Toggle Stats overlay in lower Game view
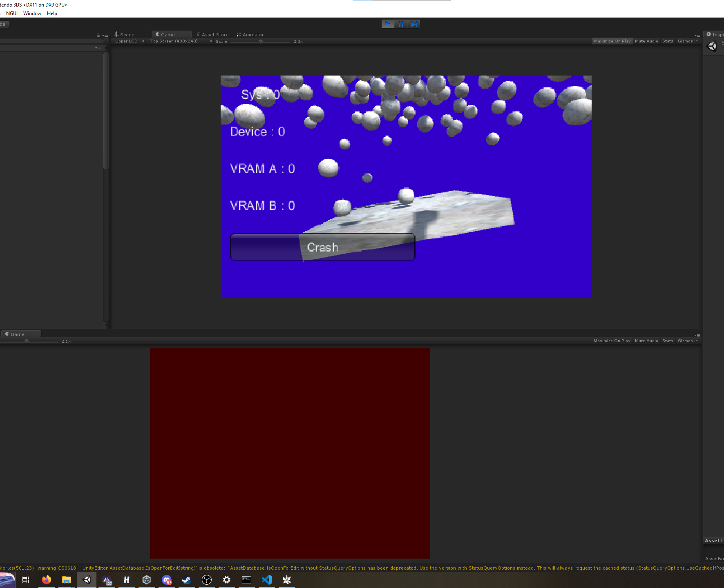Viewport: 724px width, 588px height. 668,341
